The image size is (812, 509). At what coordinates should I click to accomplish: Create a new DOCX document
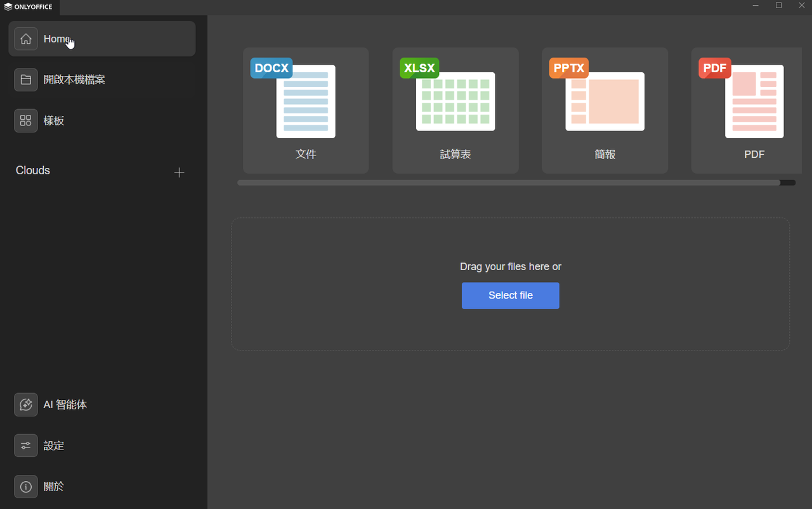pyautogui.click(x=306, y=110)
